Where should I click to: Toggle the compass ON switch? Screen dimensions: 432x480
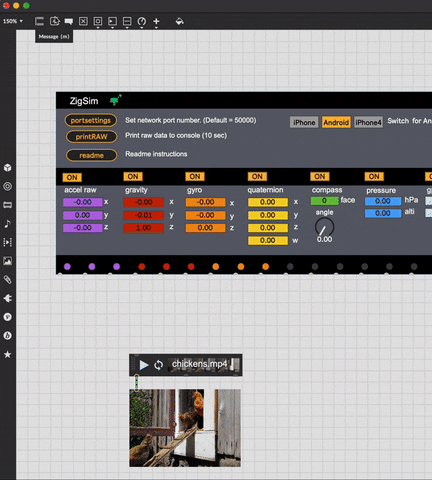[320, 176]
